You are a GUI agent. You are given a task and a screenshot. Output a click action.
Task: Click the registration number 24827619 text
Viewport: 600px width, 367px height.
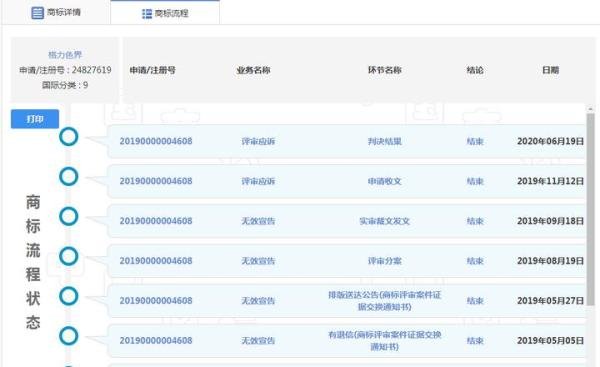pyautogui.click(x=91, y=70)
